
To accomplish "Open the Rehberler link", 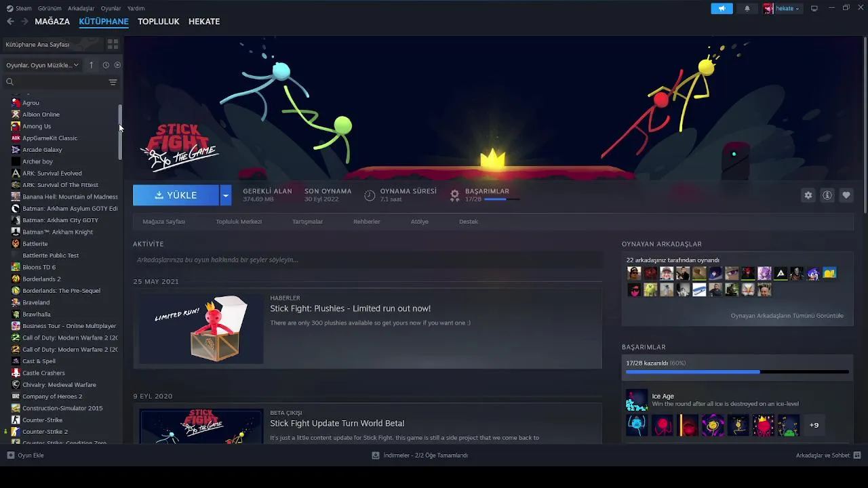I will 366,222.
